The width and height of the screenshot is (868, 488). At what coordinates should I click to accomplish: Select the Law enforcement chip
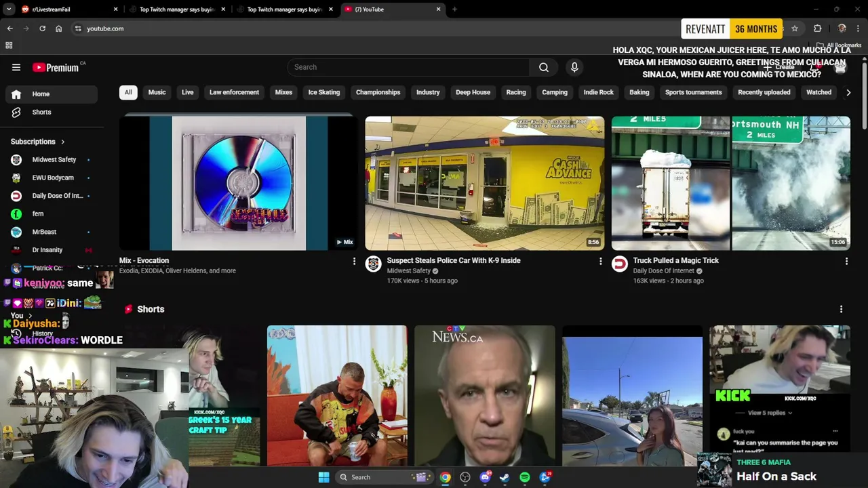pyautogui.click(x=234, y=92)
